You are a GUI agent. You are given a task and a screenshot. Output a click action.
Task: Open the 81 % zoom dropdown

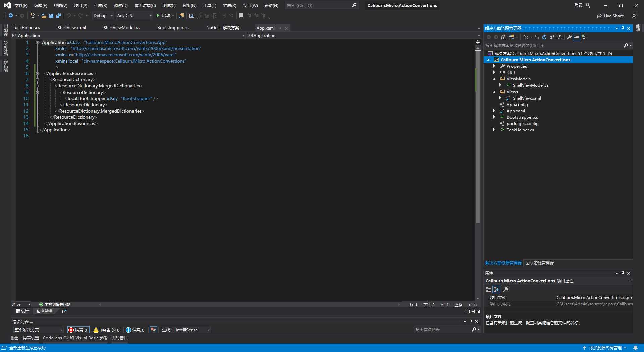21,304
